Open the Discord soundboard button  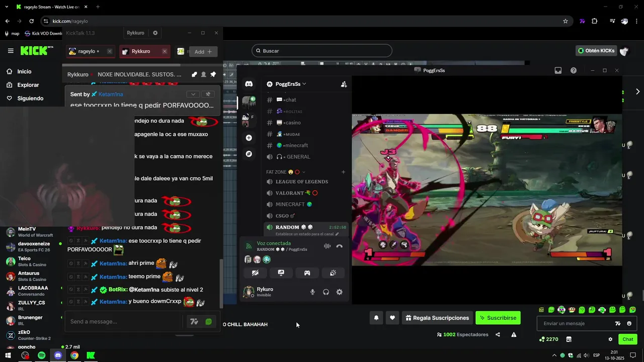pos(333,273)
